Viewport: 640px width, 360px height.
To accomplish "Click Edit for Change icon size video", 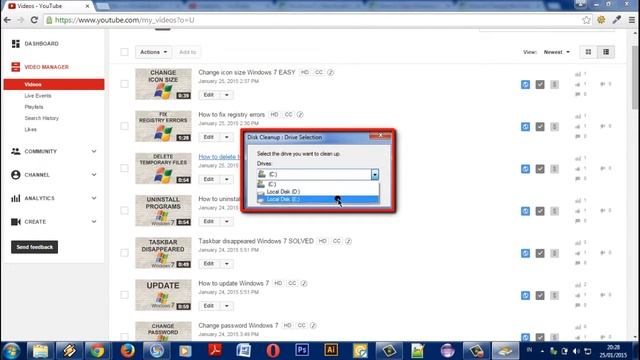I will click(209, 95).
